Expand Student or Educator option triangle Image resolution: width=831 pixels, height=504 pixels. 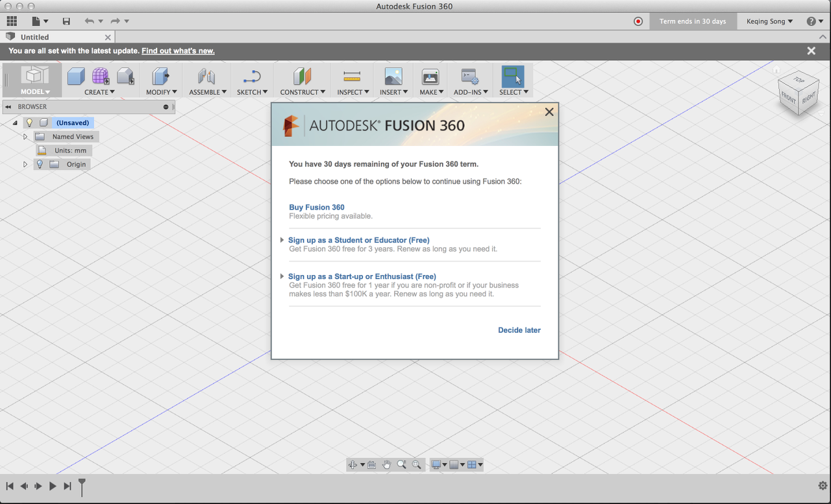tap(282, 240)
